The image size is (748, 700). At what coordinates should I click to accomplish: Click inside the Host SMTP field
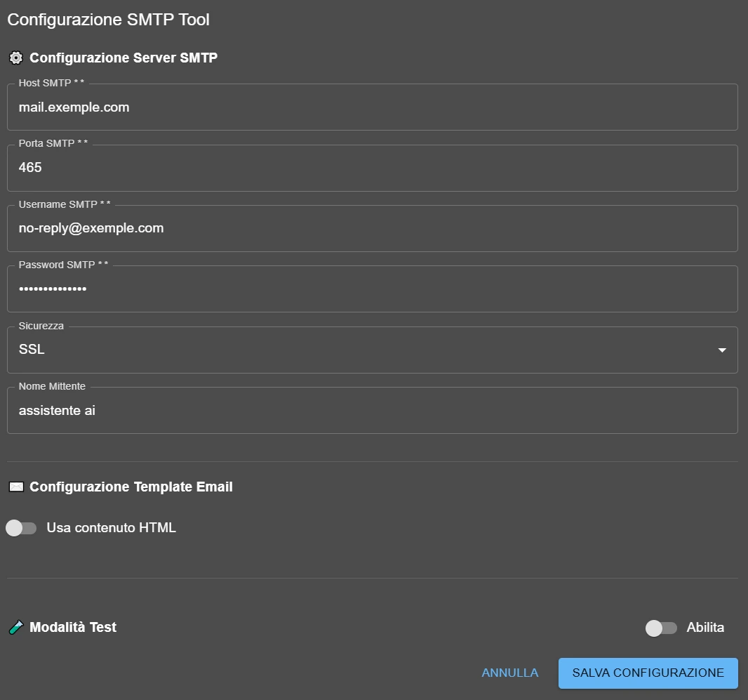372,107
